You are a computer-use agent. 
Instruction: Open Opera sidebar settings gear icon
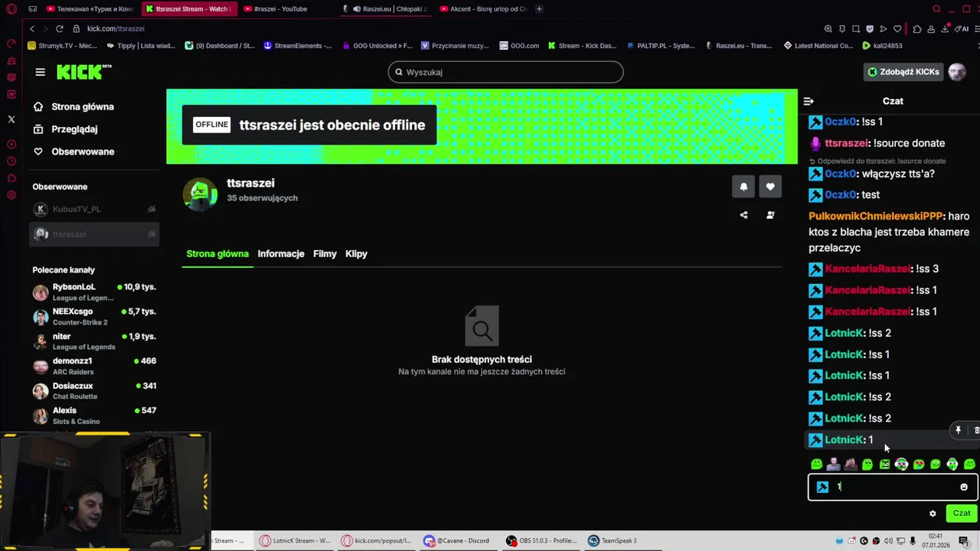pyautogui.click(x=11, y=195)
